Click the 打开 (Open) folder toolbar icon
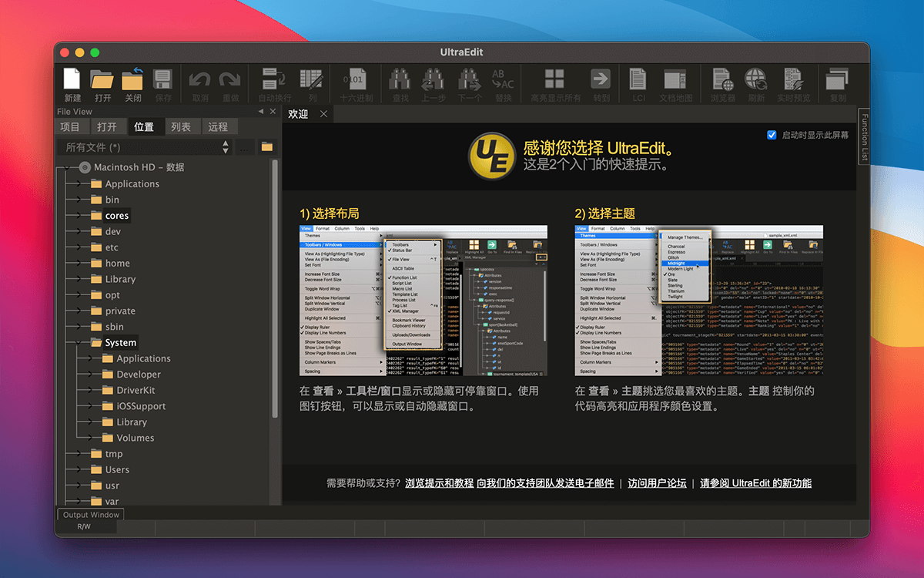Viewport: 924px width, 578px height. [x=102, y=79]
